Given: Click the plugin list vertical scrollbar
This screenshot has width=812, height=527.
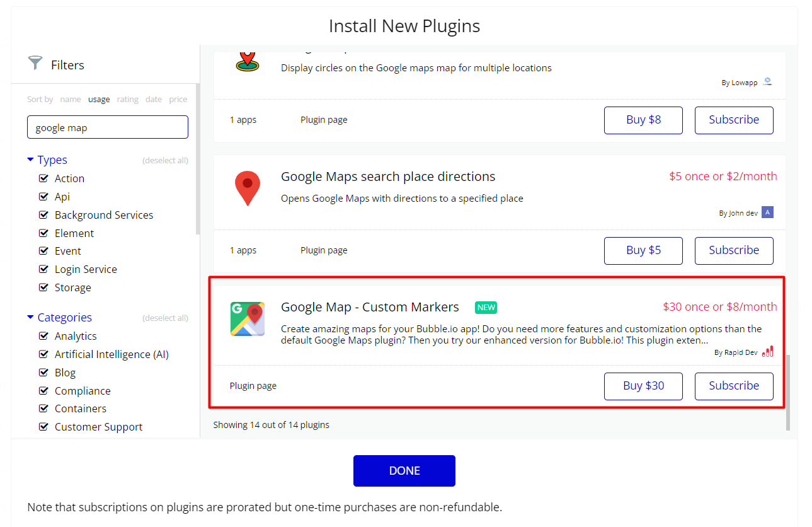Looking at the screenshot, I should [787, 392].
